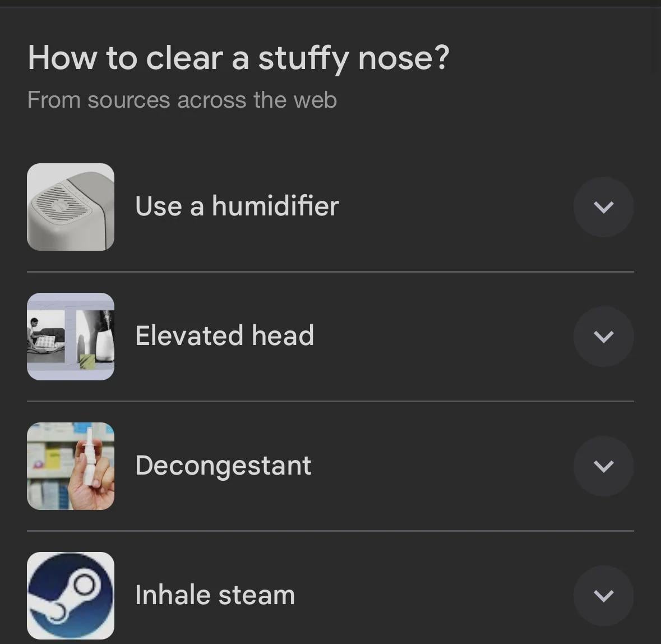This screenshot has height=644, width=661.
Task: Tap the Steam logo icon
Action: [x=71, y=595]
